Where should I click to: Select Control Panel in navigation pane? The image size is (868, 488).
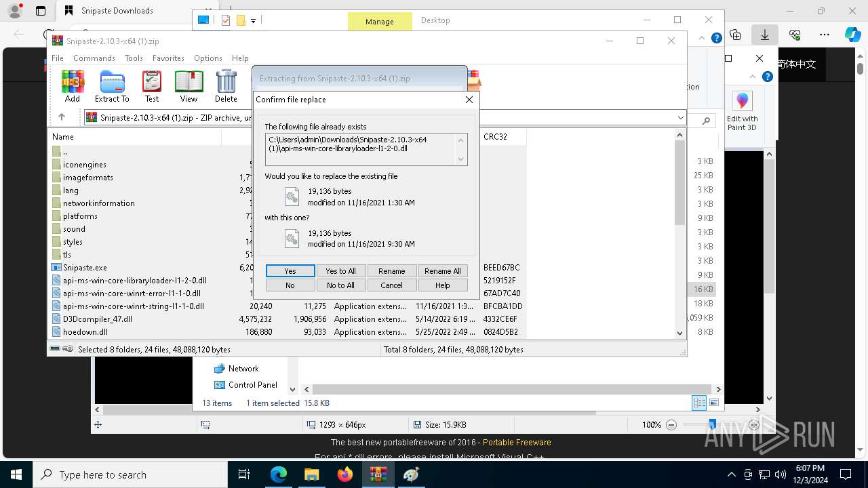(252, 385)
